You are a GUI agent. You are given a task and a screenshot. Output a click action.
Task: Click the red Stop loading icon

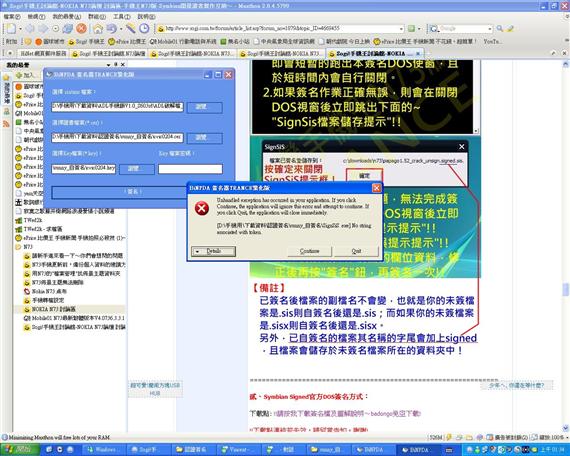(x=81, y=28)
